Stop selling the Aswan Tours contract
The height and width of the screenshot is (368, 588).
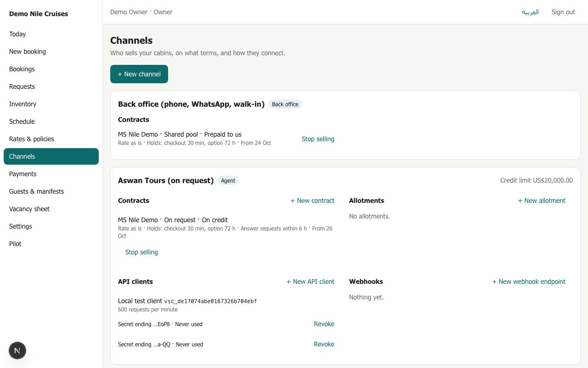[x=141, y=252]
